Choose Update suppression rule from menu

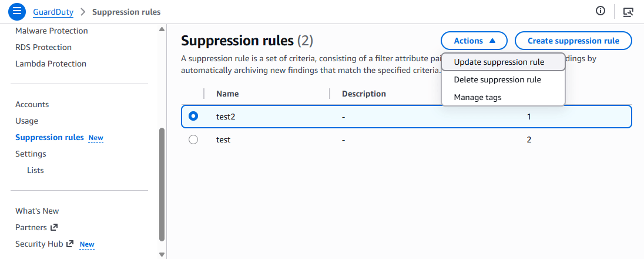click(x=499, y=62)
